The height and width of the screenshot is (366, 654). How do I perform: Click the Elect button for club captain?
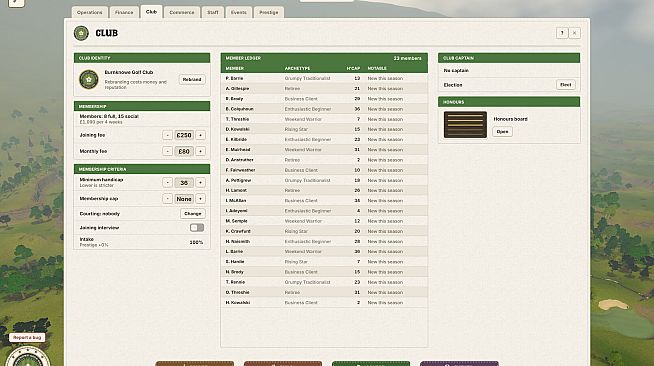(x=566, y=85)
